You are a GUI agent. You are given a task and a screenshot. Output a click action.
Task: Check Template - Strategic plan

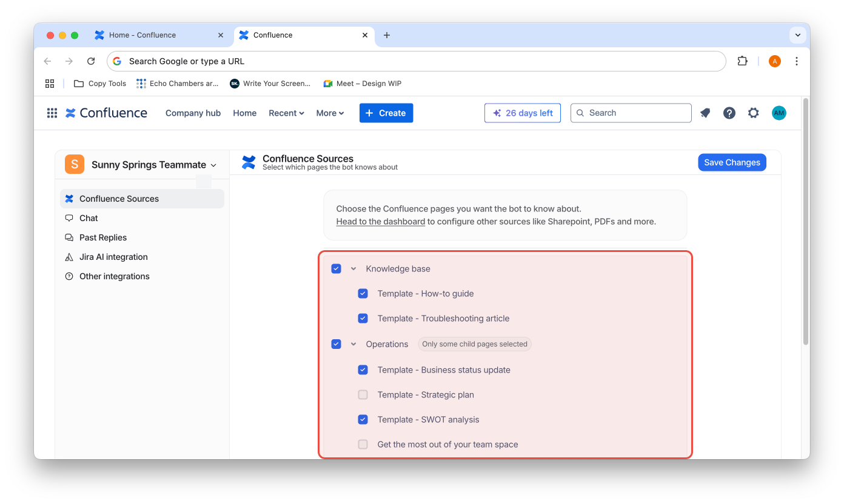pyautogui.click(x=363, y=394)
